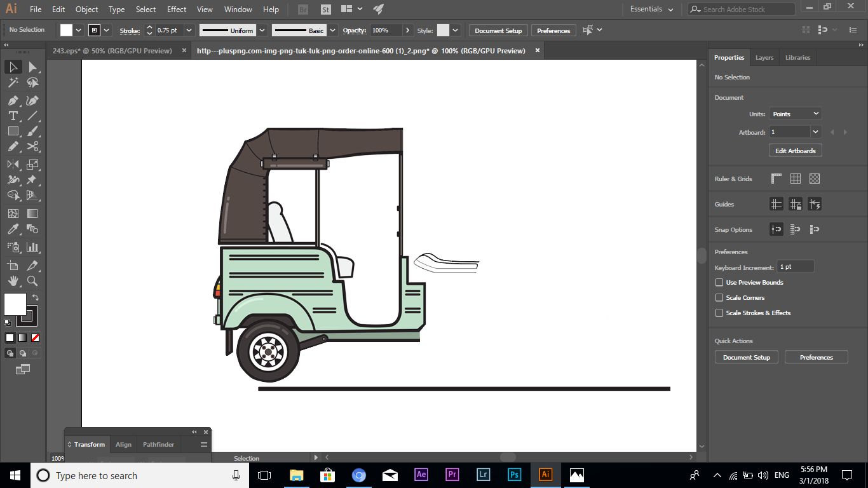Open the Units dropdown

click(x=795, y=113)
